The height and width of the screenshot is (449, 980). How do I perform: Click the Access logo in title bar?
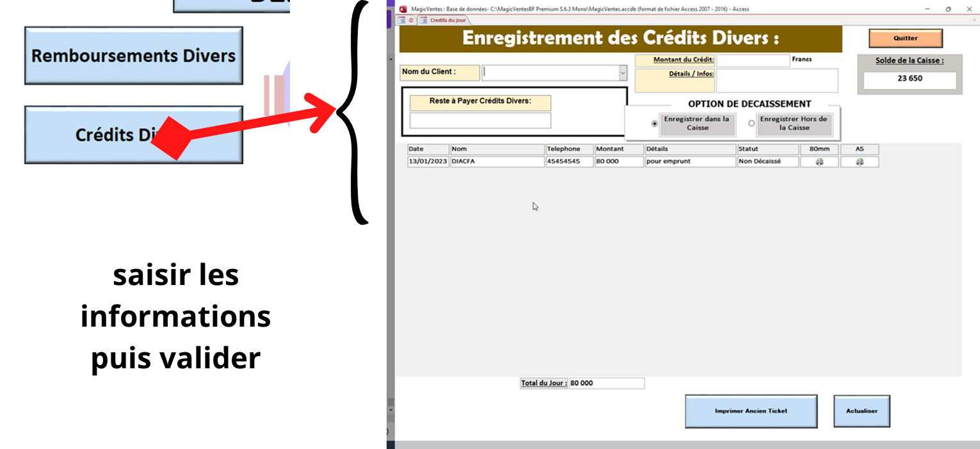pyautogui.click(x=403, y=9)
